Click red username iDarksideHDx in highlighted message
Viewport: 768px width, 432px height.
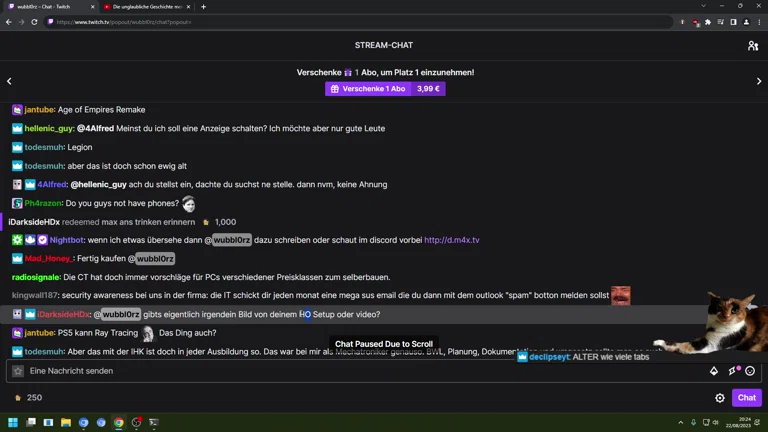click(x=63, y=314)
